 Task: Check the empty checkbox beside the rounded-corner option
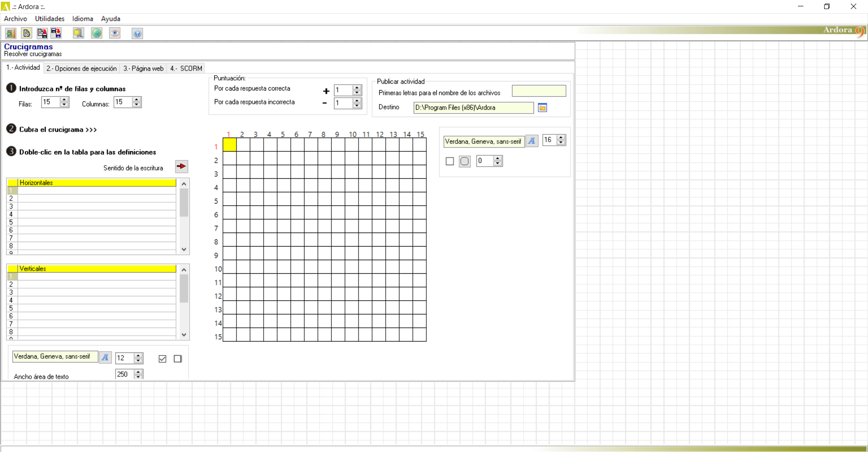pos(449,161)
